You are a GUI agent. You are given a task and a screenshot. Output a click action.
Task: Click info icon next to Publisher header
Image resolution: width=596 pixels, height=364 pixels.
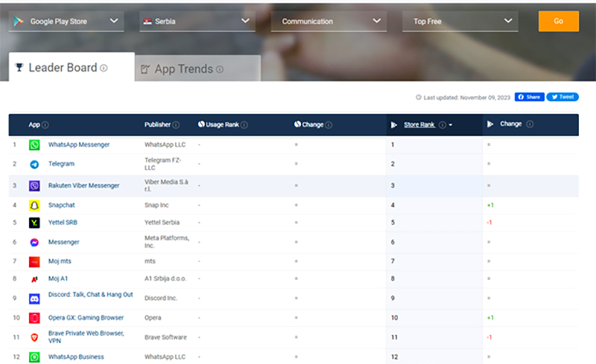[x=176, y=125]
